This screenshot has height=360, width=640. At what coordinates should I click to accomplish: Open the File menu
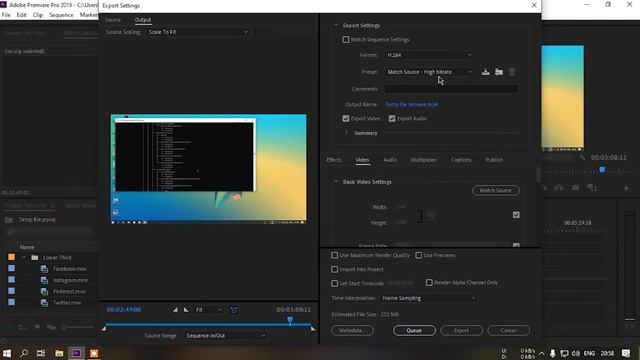click(x=6, y=15)
